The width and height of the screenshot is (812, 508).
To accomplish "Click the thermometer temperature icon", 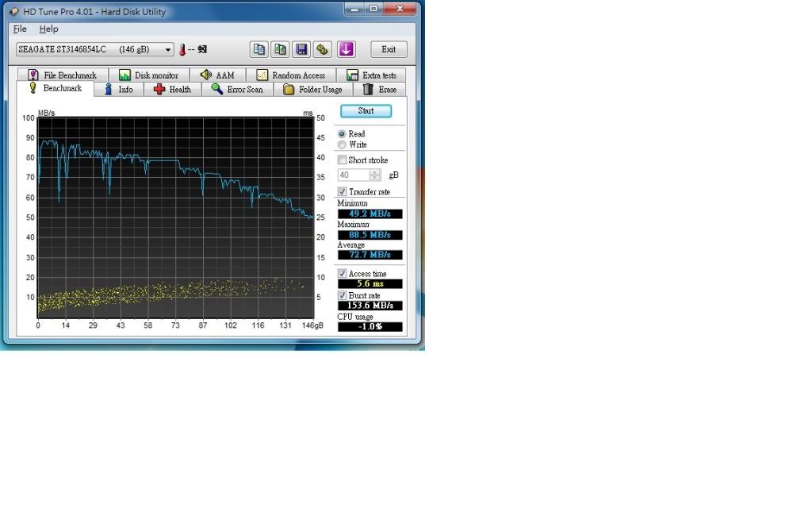I will pyautogui.click(x=182, y=49).
